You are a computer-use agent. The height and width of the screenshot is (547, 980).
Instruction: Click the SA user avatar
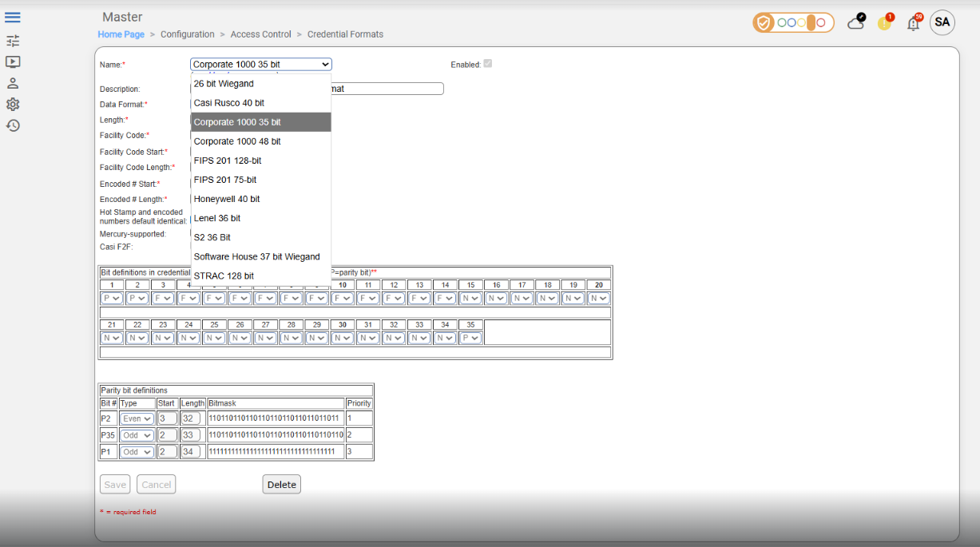pyautogui.click(x=942, y=22)
